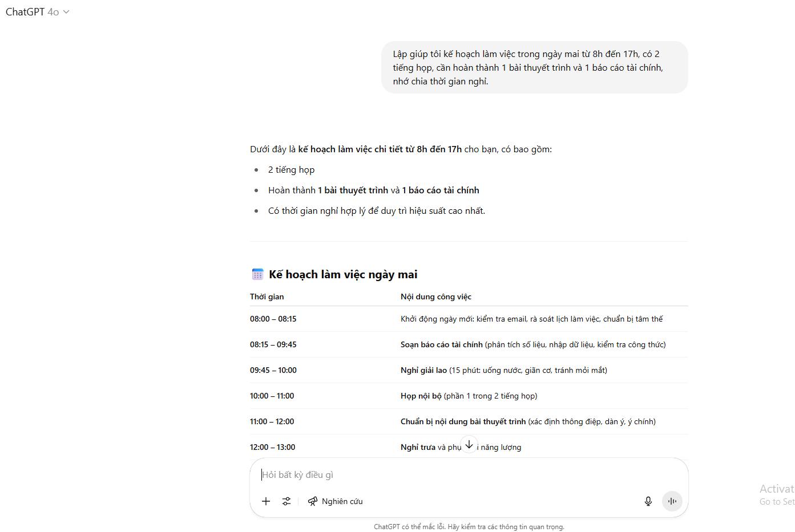This screenshot has width=795, height=532.
Task: Click 'Soạn báo cáo tài chính' task text
Action: (x=442, y=344)
